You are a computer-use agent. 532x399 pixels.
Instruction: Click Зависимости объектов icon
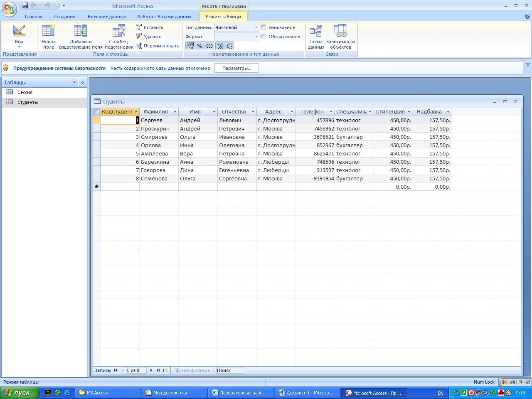340,37
